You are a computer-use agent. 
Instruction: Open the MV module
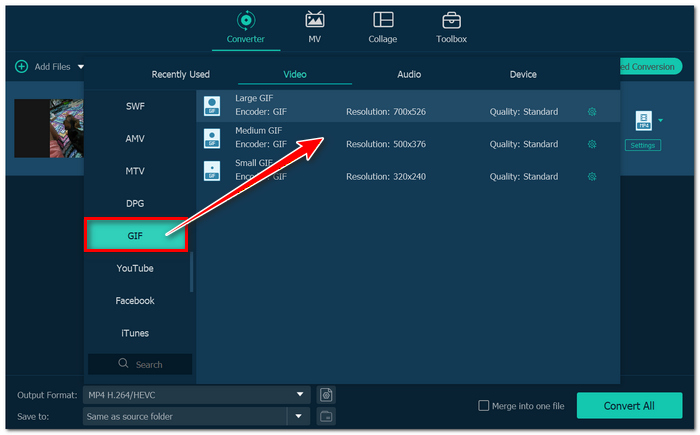[x=315, y=28]
